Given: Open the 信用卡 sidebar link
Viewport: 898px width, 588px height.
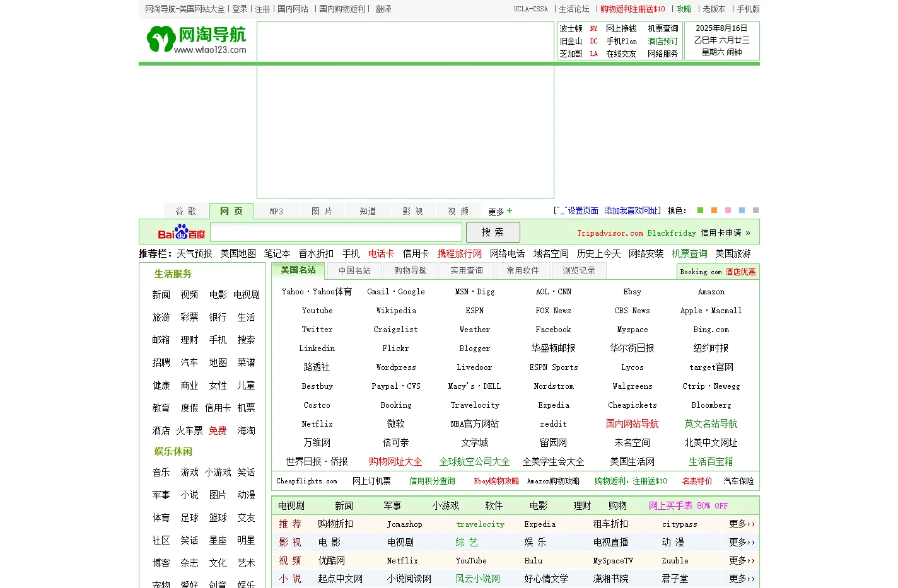Looking at the screenshot, I should pos(218,408).
